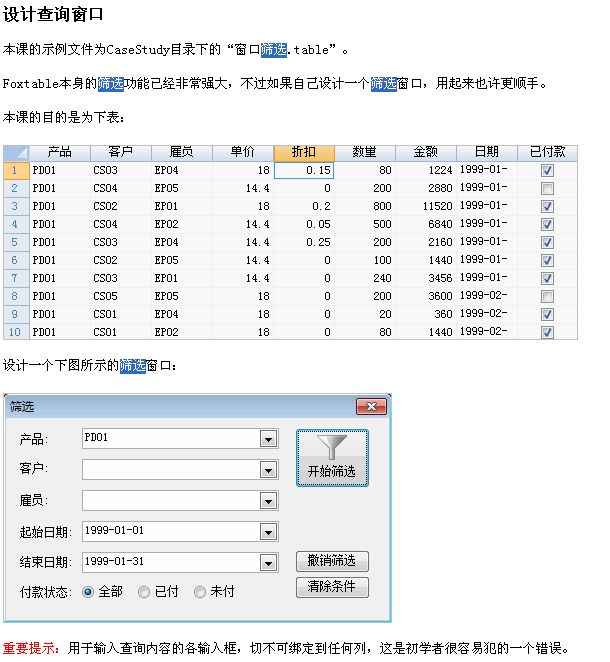Select the 全部 radio button
Viewport: 610px width, 662px height.
89,592
